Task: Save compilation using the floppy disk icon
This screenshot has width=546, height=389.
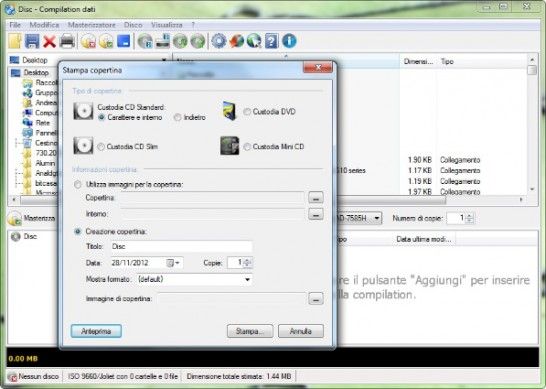Action: (32, 41)
